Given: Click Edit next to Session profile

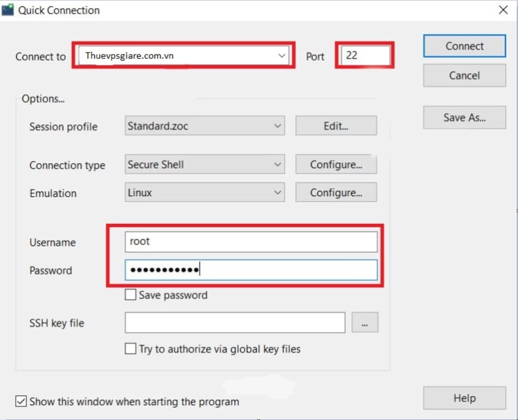Looking at the screenshot, I should point(336,126).
